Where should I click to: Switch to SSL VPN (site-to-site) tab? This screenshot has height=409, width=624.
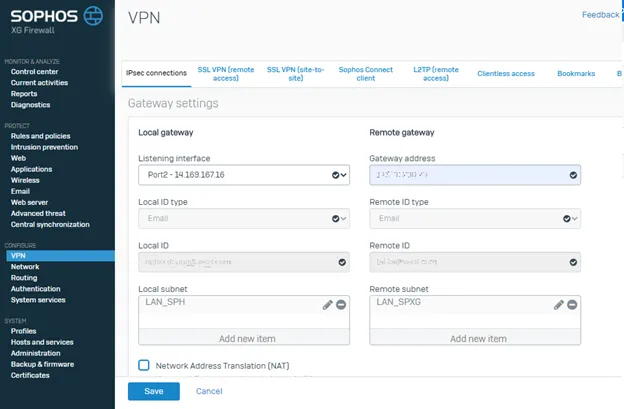(288, 73)
